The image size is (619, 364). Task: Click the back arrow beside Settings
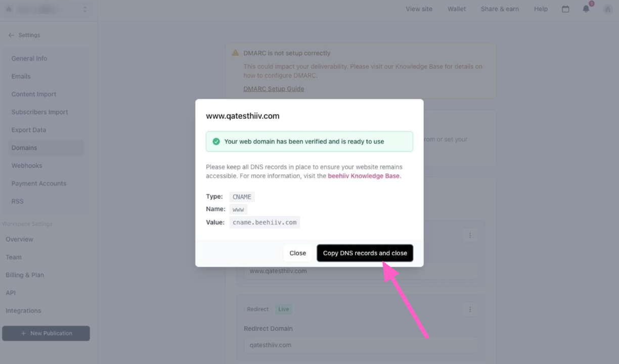11,35
